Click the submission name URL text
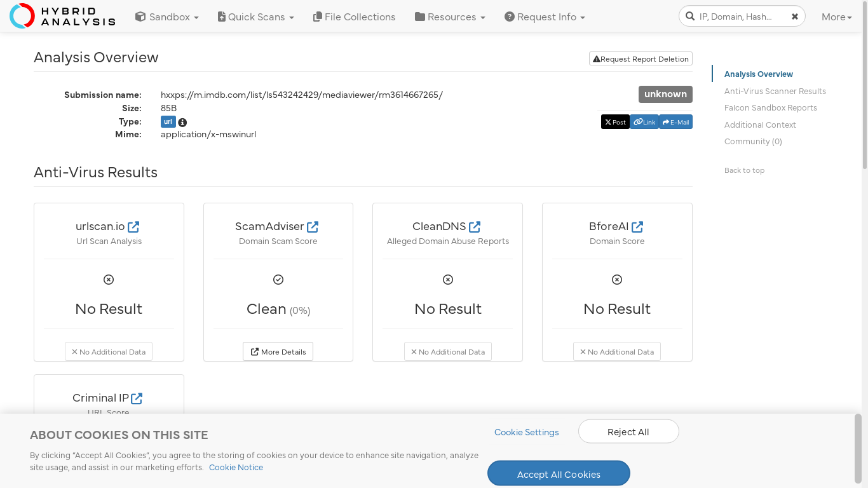This screenshot has width=868, height=488. 302,95
